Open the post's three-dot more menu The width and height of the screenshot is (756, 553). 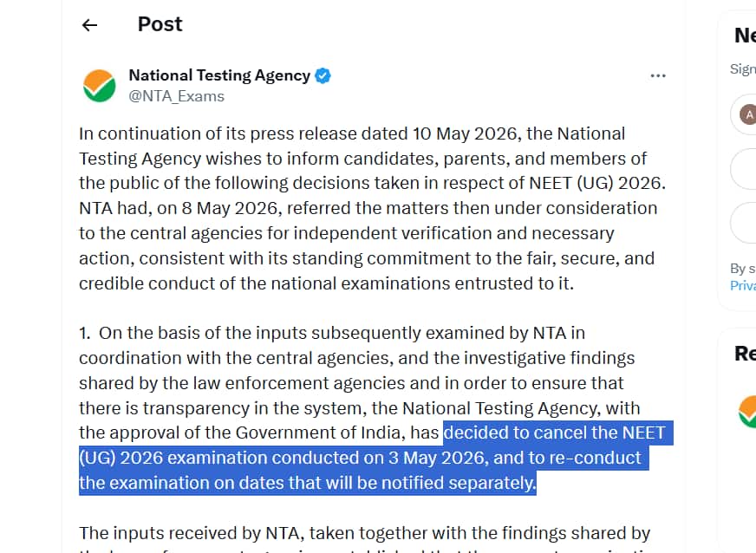pos(658,75)
